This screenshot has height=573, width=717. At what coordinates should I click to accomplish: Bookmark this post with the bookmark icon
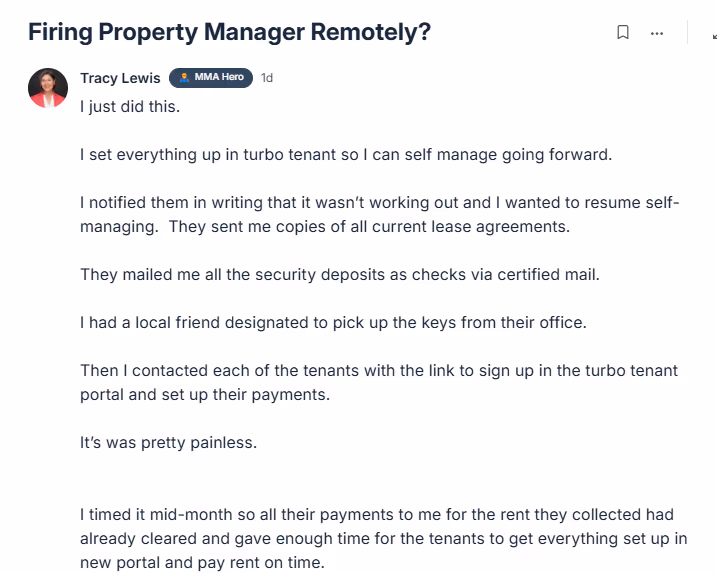(623, 32)
